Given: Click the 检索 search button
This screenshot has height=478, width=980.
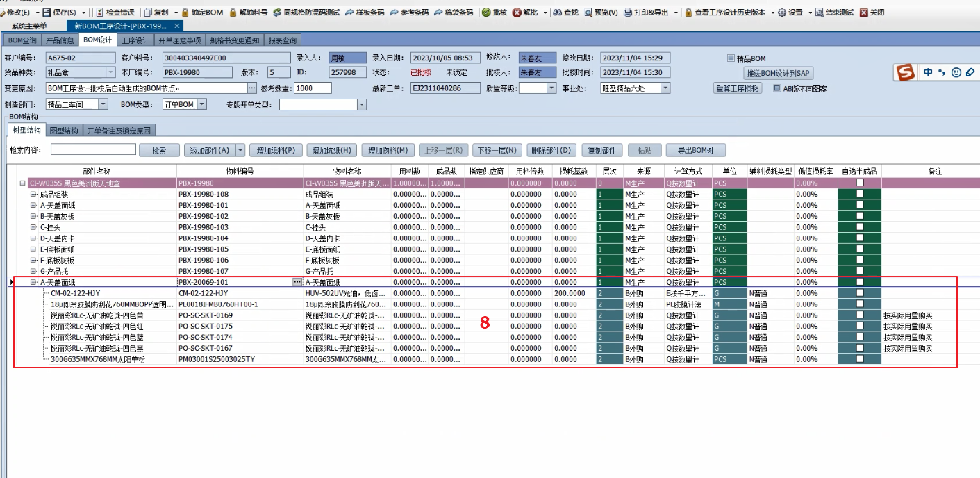Looking at the screenshot, I should (159, 150).
